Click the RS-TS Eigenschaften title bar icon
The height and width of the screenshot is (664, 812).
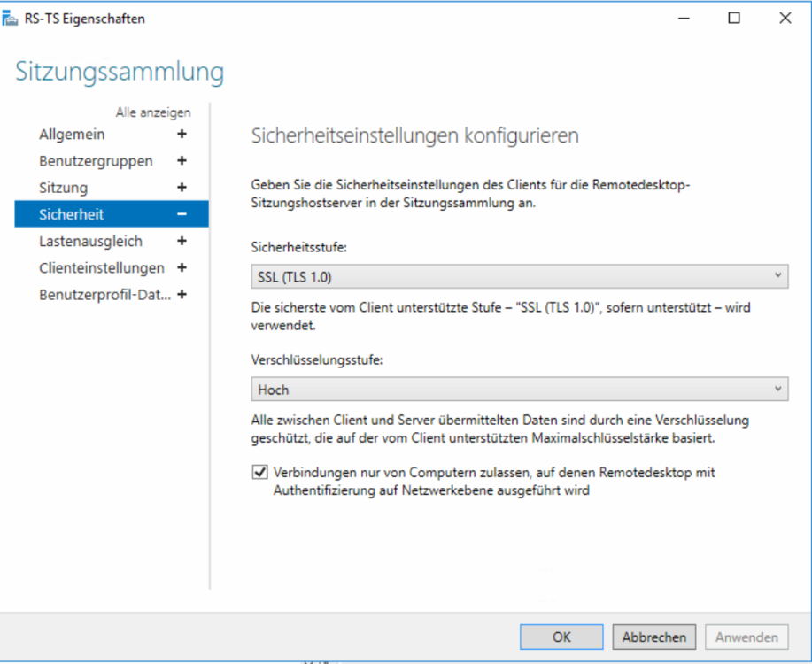click(11, 19)
